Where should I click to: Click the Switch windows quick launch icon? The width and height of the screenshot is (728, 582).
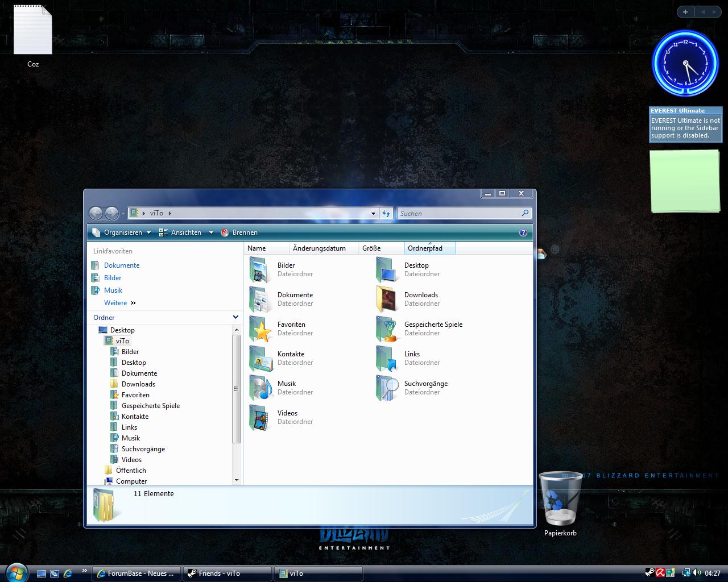click(x=55, y=573)
